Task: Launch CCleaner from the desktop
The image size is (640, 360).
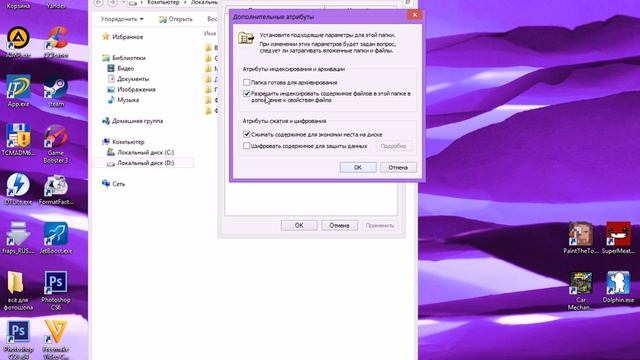Action: pyautogui.click(x=56, y=41)
